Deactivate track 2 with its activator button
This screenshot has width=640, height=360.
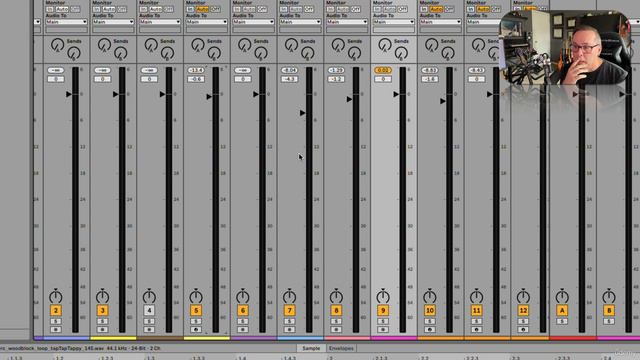pyautogui.click(x=56, y=311)
